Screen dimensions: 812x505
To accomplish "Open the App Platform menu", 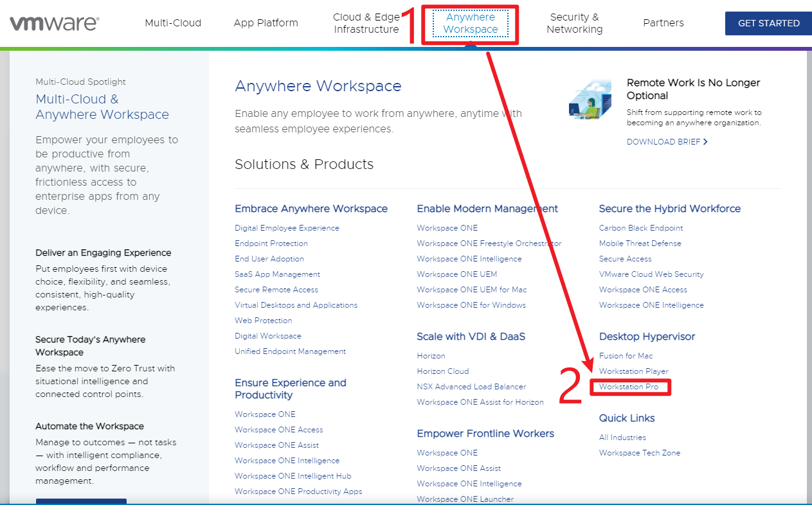I will coord(266,22).
